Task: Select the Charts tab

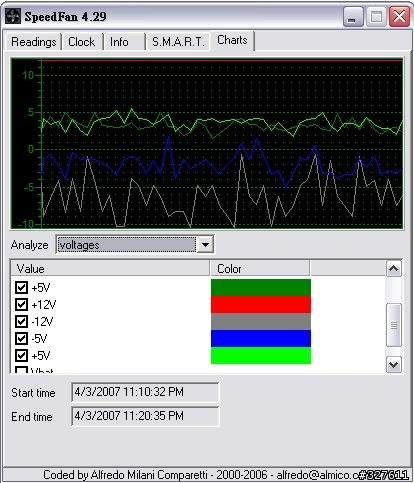Action: point(232,40)
